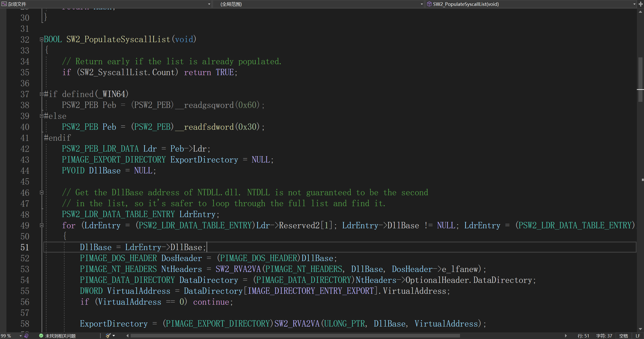
Task: Click the green no-issues checkmark icon
Action: [x=41, y=336]
